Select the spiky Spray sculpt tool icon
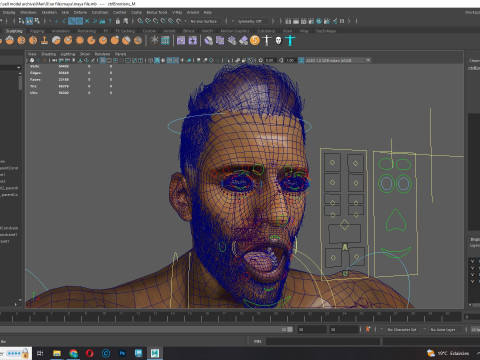 80,41
